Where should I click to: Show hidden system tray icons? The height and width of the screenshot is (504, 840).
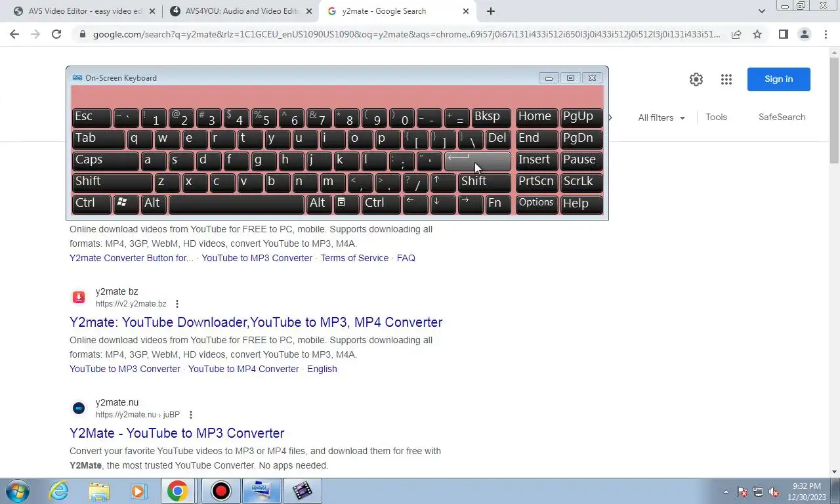coord(726,492)
